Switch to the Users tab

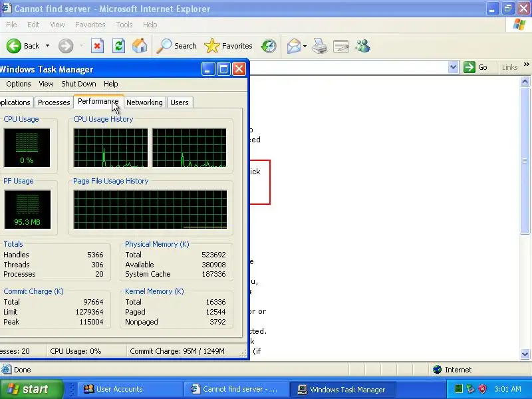(x=180, y=102)
